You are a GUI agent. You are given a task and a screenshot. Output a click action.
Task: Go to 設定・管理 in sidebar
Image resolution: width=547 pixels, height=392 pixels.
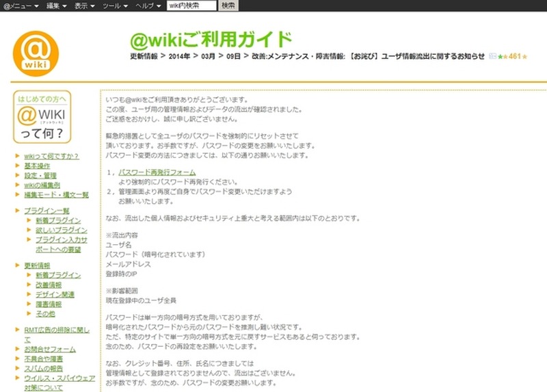[x=40, y=176]
